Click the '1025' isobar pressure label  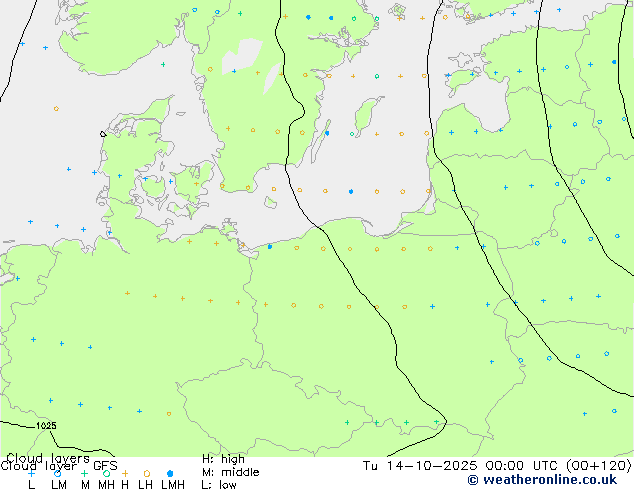[x=46, y=426]
